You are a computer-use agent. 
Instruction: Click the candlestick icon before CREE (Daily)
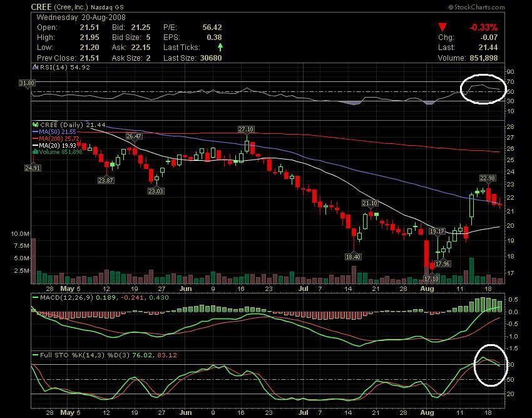click(x=35, y=125)
